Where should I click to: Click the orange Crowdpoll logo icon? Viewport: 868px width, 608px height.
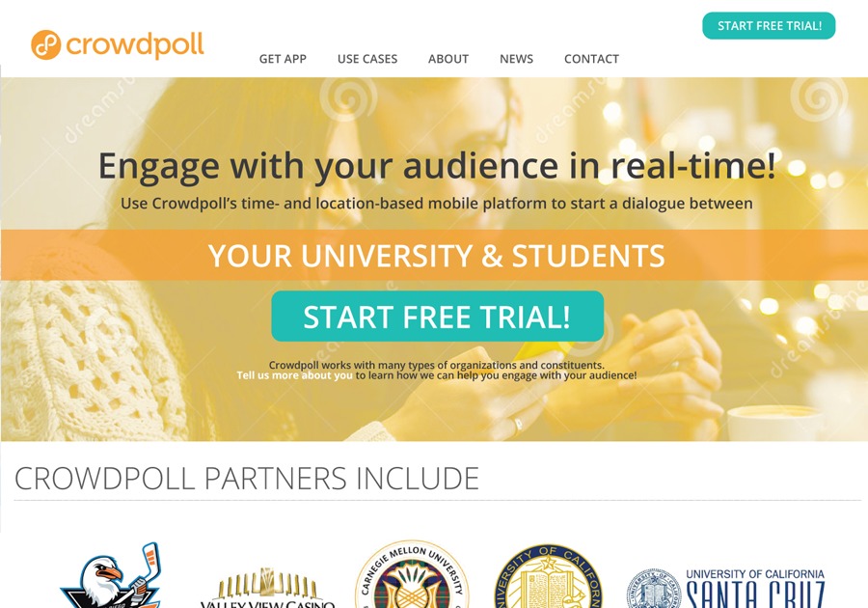[45, 44]
